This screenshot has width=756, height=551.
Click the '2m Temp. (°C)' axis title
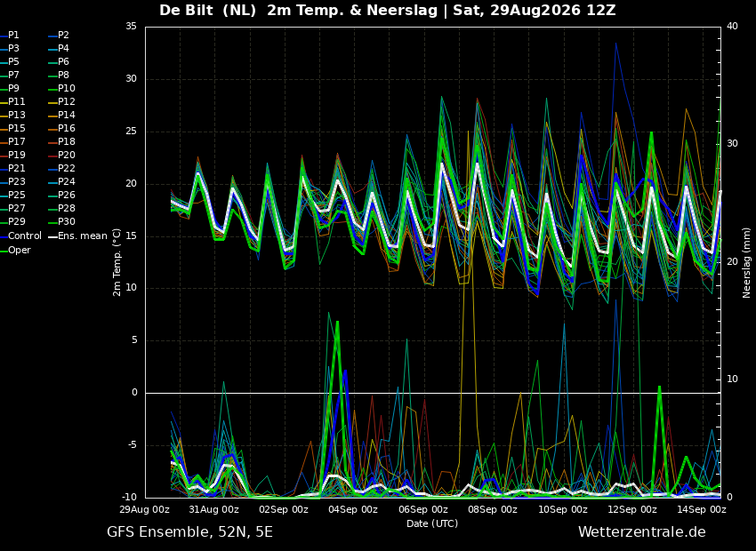[117, 262]
